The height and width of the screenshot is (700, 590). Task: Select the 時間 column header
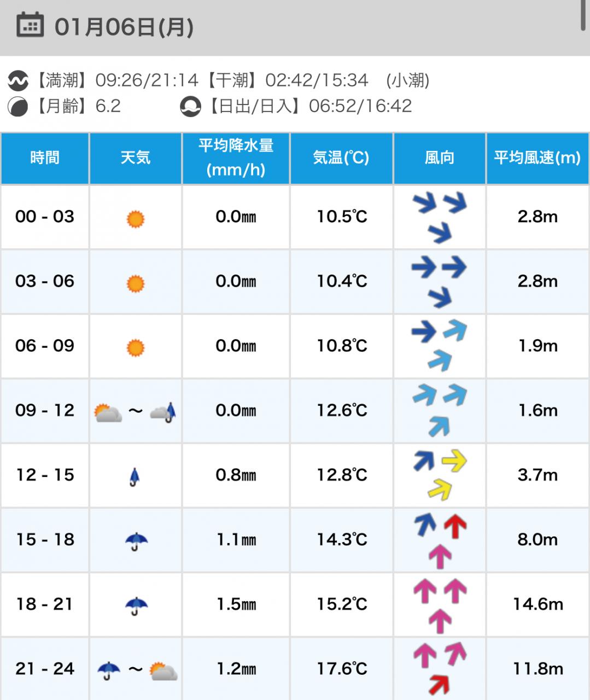45,158
